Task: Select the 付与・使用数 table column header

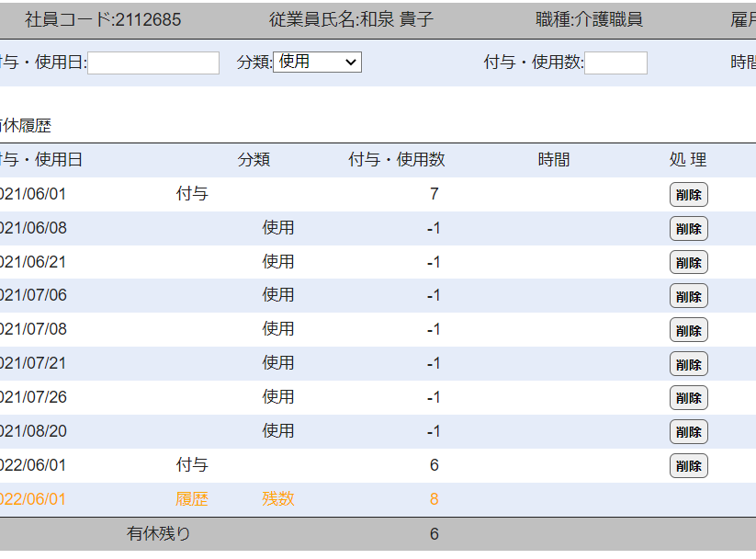Action: 397,160
